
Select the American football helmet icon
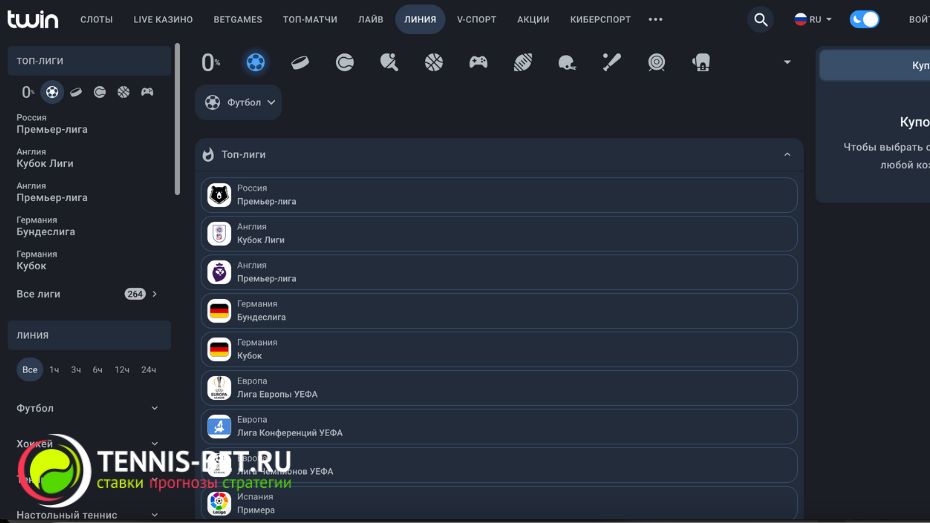[x=567, y=62]
